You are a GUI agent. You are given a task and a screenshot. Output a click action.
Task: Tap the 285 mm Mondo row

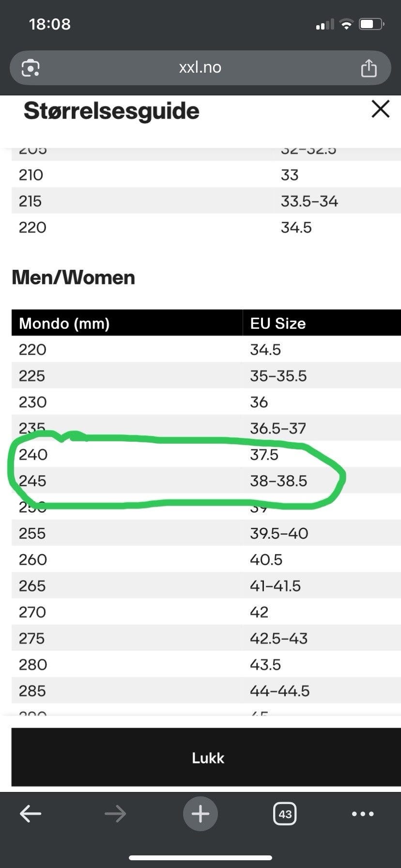[32, 691]
